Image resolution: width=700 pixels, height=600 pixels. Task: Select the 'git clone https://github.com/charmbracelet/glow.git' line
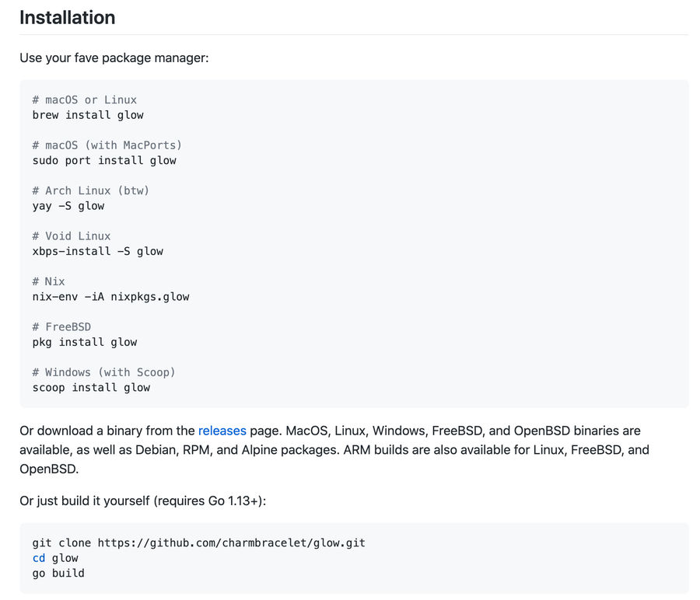tap(198, 543)
